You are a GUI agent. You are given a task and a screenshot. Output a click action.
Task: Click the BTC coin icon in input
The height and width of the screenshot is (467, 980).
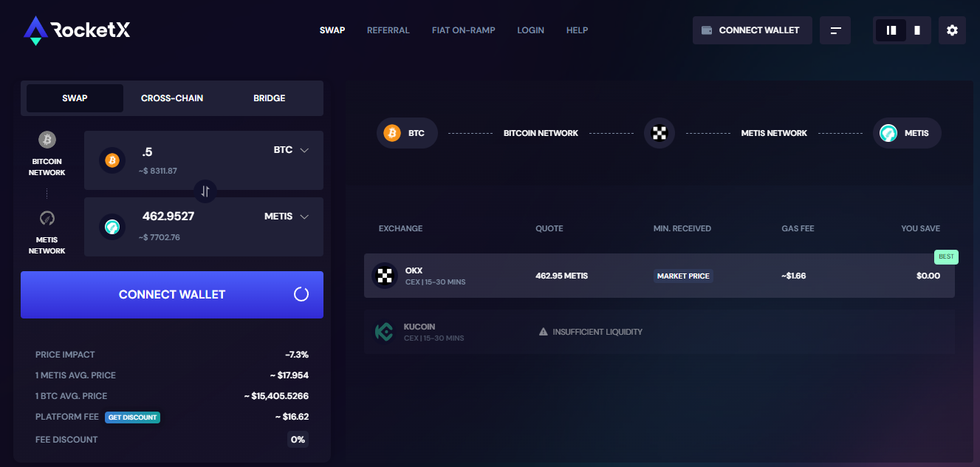[x=112, y=160]
